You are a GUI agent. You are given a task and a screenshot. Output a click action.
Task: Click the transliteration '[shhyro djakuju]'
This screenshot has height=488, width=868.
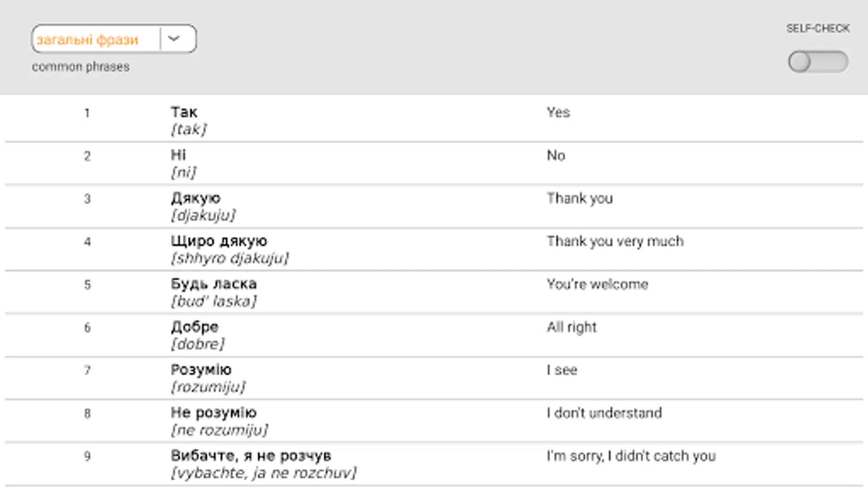(230, 258)
